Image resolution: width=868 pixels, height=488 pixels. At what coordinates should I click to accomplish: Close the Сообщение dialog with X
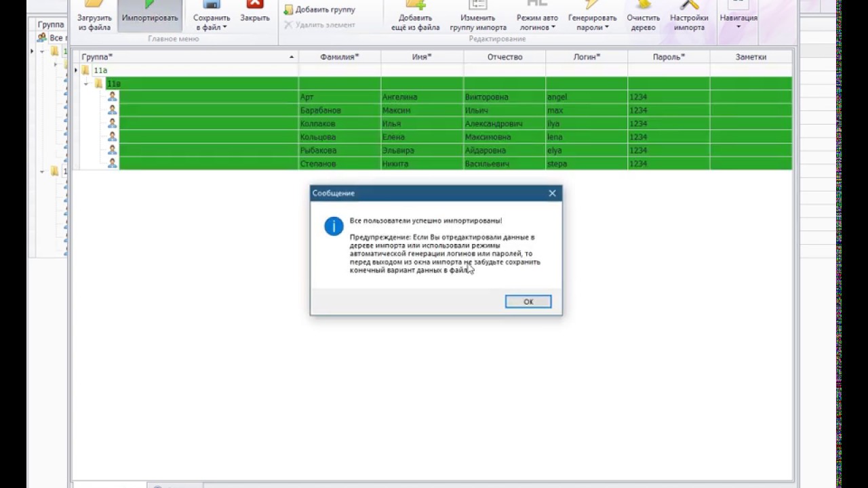click(x=552, y=193)
